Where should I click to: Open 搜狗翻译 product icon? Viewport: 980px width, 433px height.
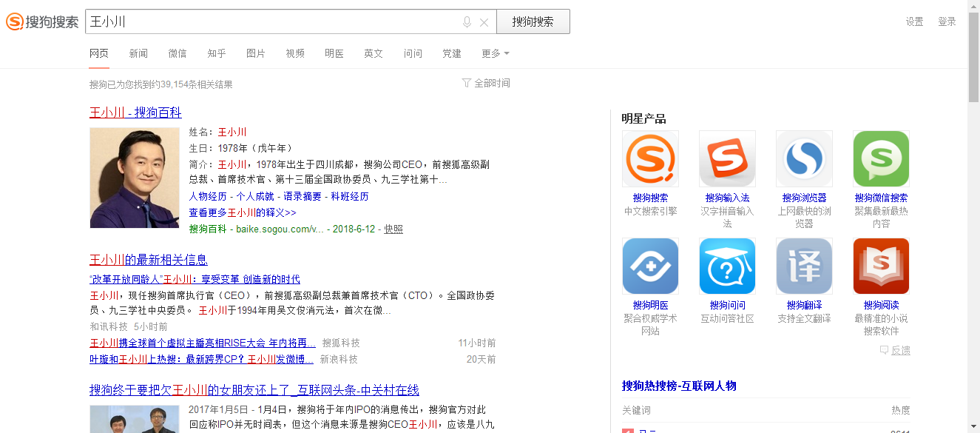[804, 266]
